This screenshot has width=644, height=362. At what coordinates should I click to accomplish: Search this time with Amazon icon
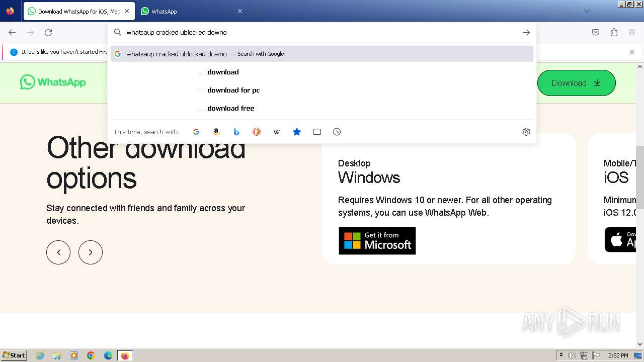point(216,132)
